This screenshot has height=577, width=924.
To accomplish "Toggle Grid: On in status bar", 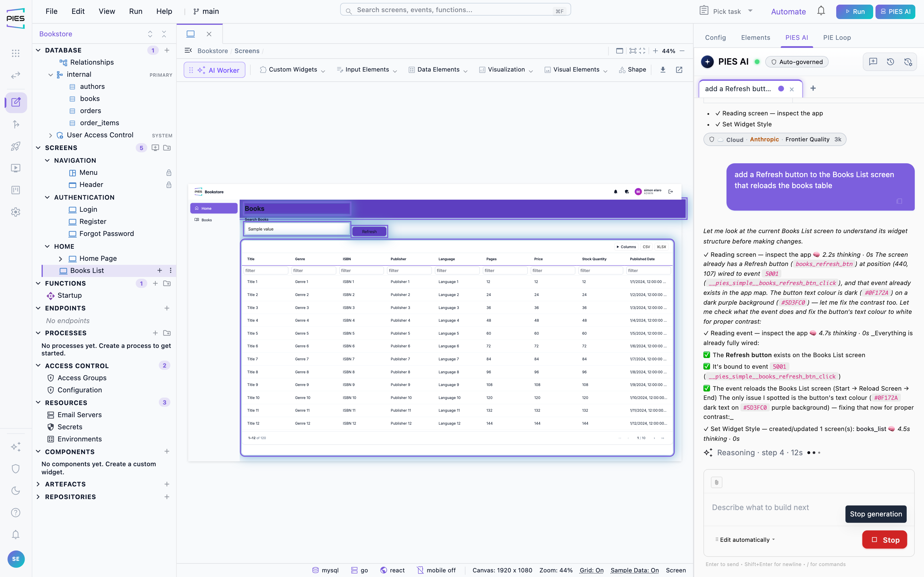I will 591,570.
